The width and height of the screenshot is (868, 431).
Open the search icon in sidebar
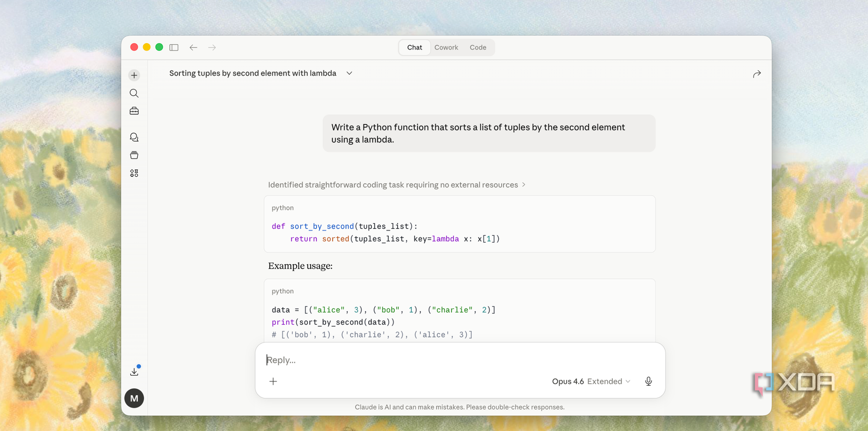coord(134,93)
